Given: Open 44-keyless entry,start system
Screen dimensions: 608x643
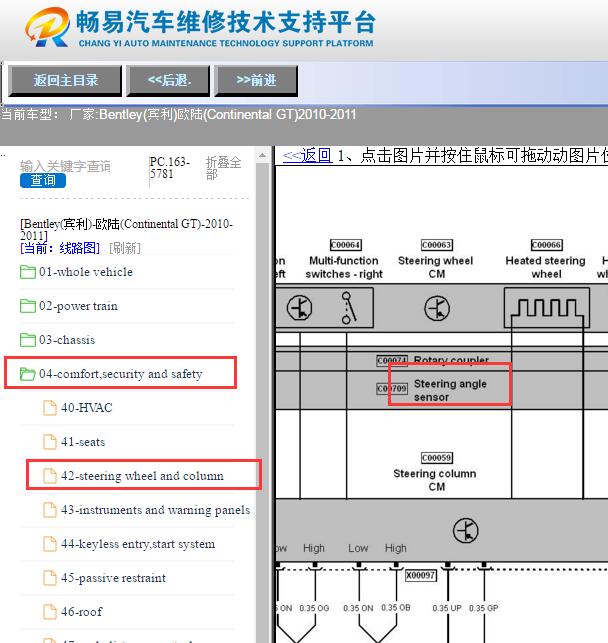Looking at the screenshot, I should pyautogui.click(x=138, y=544).
